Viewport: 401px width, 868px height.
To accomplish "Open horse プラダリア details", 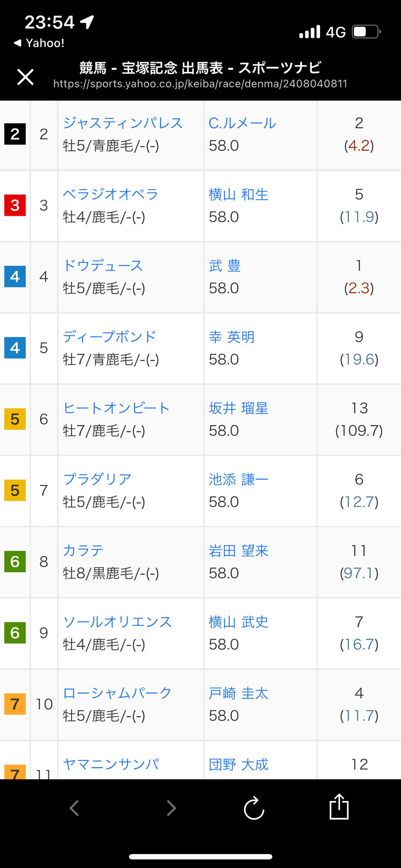I will pyautogui.click(x=97, y=479).
